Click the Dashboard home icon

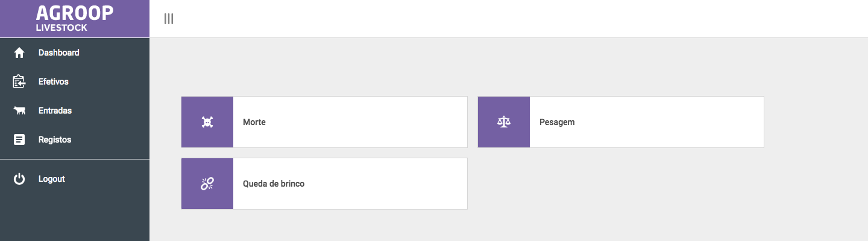(x=19, y=53)
